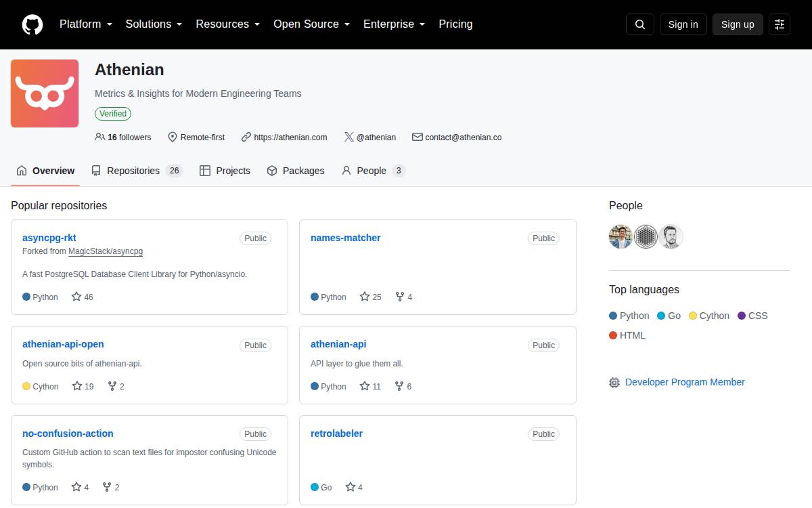
Task: Click the third member avatar in People
Action: (671, 237)
